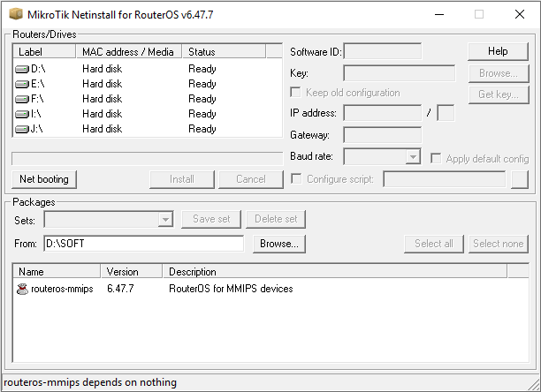Screen dimensions: 541x392
Task: Click the J:\ drive icon
Action: [22, 129]
